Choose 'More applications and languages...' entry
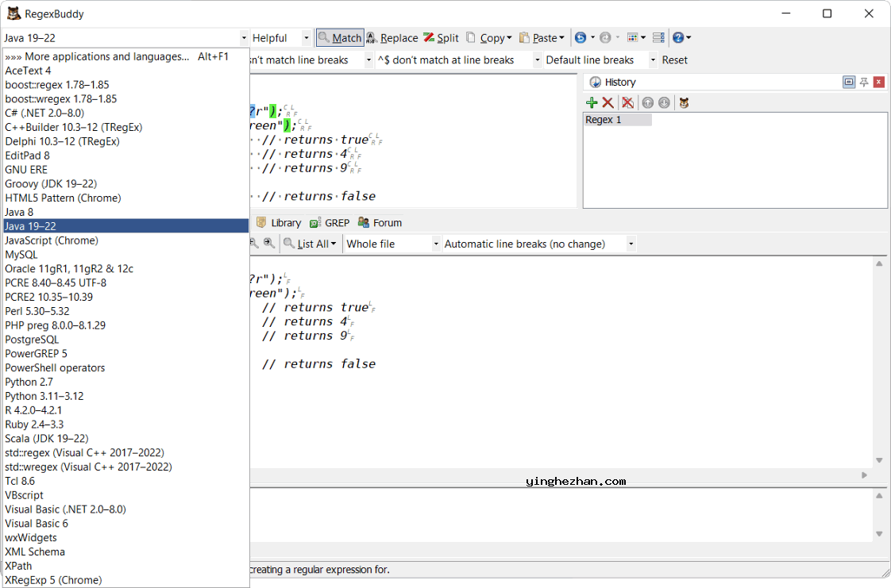Image resolution: width=891 pixels, height=588 pixels. 126,57
